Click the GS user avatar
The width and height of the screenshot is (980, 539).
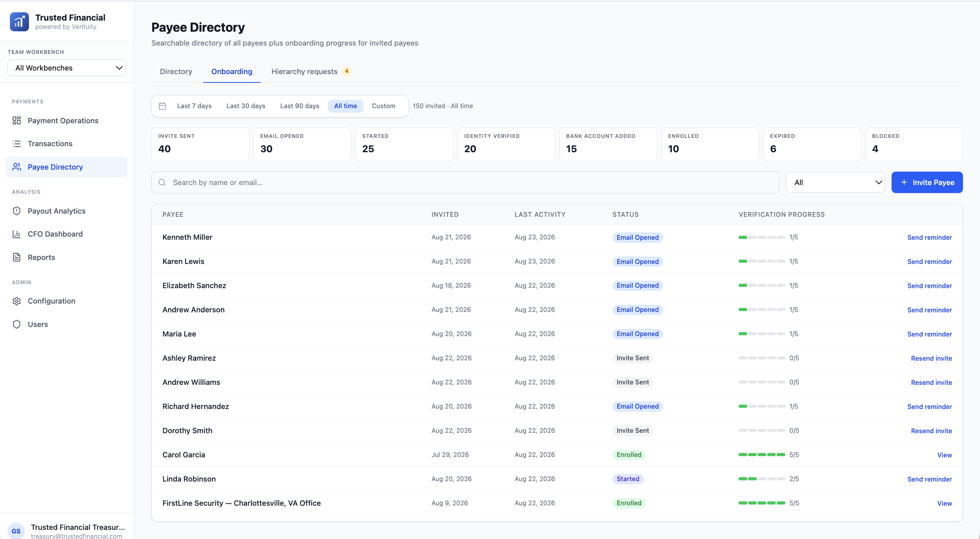coord(16,531)
